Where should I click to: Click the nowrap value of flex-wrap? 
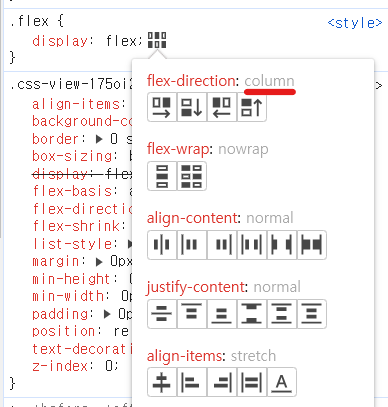click(x=243, y=150)
